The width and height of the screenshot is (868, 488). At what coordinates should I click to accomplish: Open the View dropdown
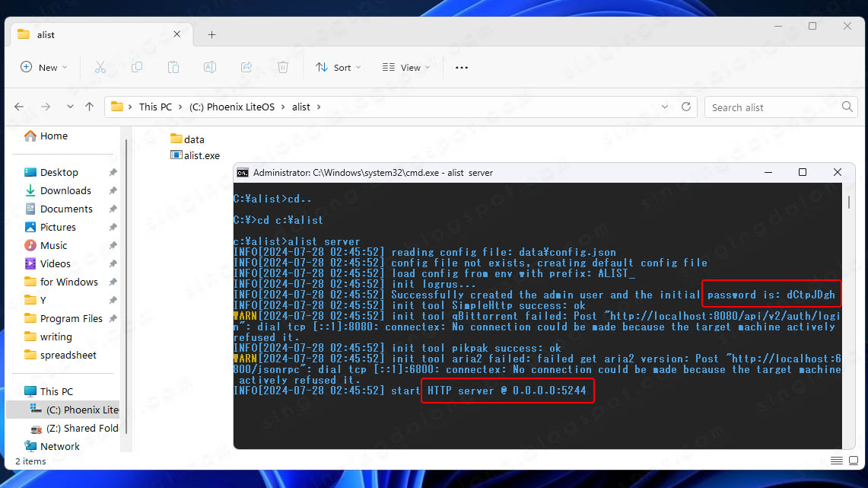pos(405,68)
